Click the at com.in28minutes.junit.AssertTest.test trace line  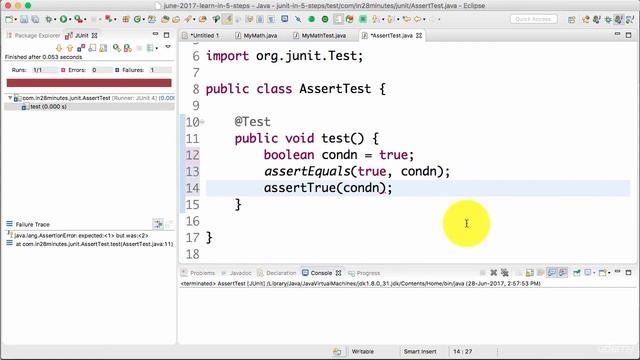[94, 244]
